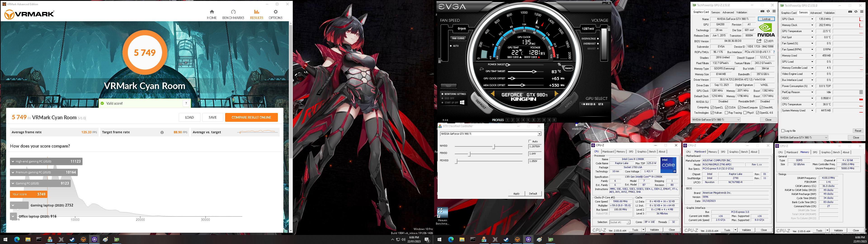Open the VRMark HOME page icon
The height and width of the screenshot is (244, 868).
click(x=212, y=12)
